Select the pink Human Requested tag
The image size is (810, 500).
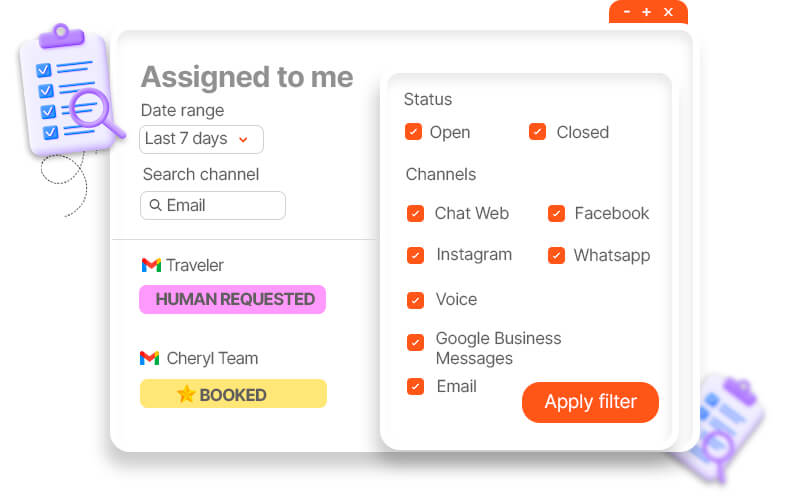[x=232, y=299]
